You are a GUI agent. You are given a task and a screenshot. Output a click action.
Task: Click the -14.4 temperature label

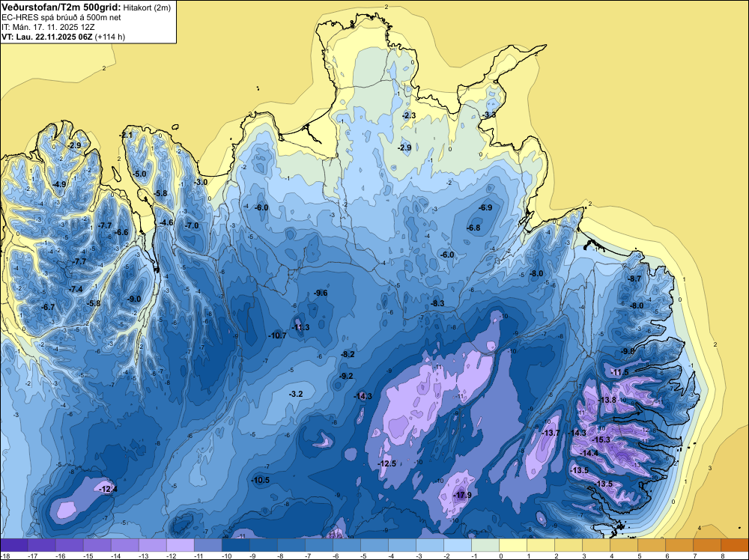[589, 453]
